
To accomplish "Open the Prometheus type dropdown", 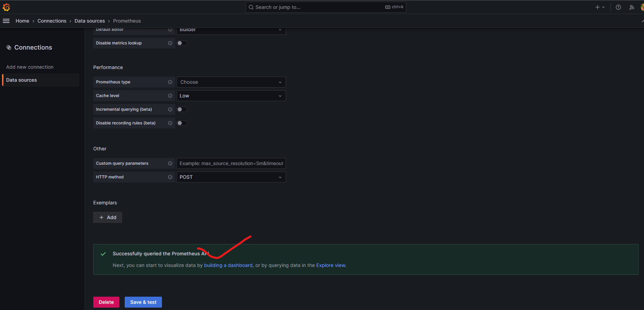I will tap(231, 82).
